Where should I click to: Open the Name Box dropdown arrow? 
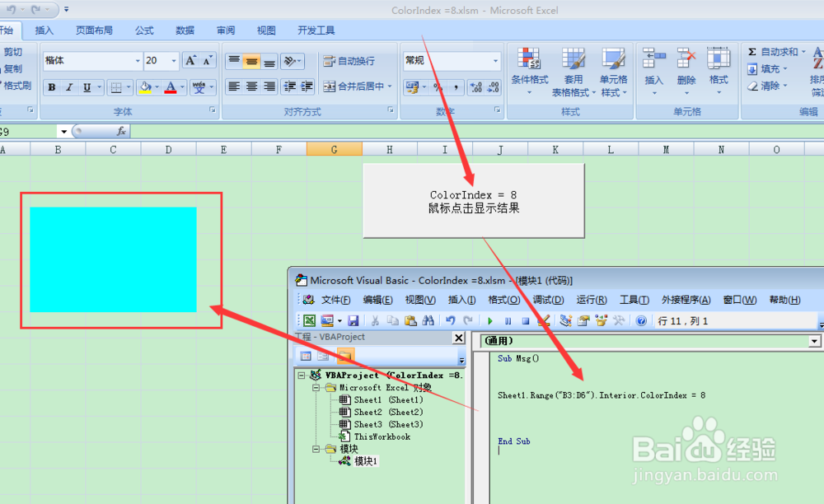pos(63,132)
